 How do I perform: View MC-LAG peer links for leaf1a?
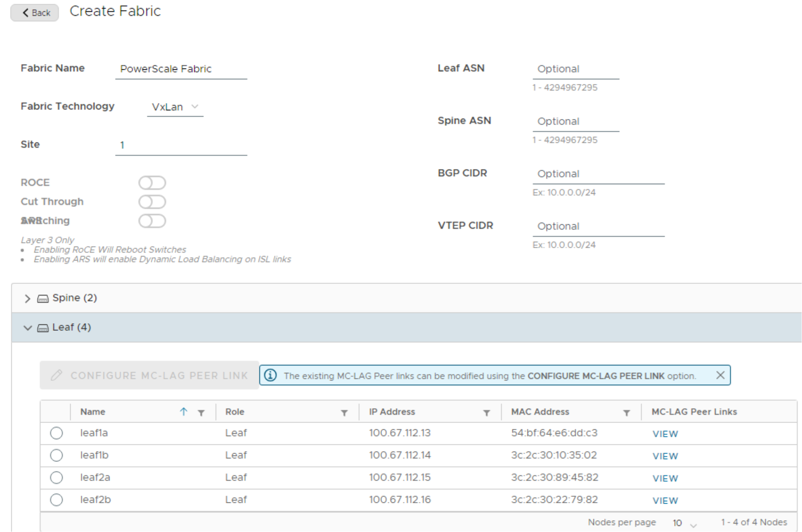coord(665,434)
